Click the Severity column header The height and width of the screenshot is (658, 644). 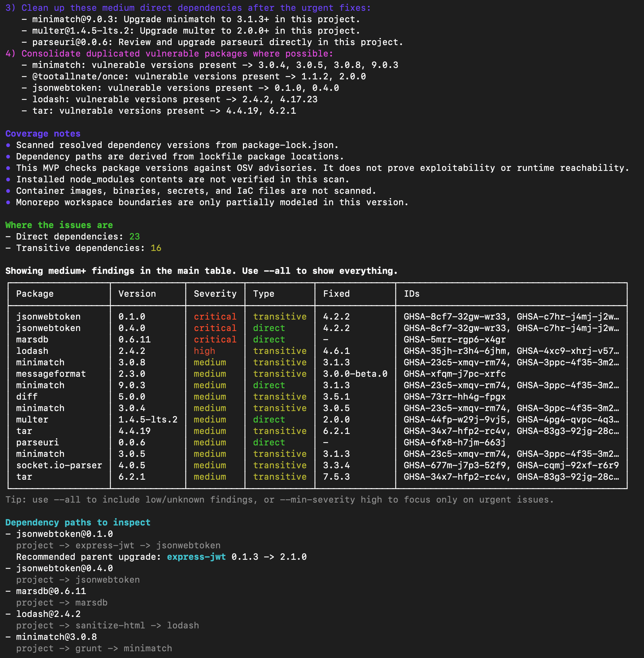point(215,294)
